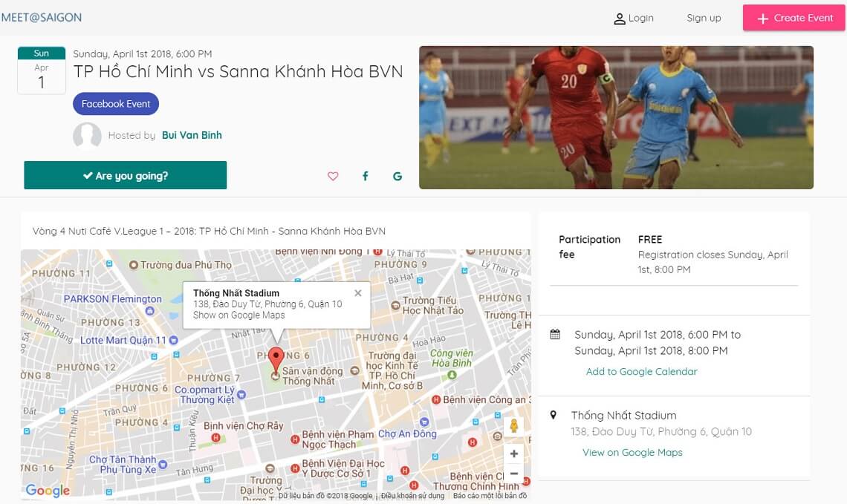Open Street View pegman icon

tap(513, 426)
